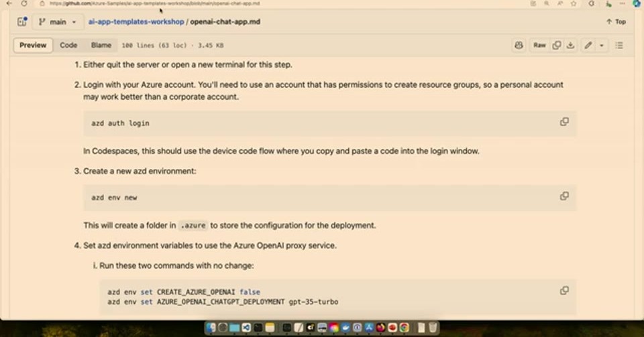Reload the current page

(x=24, y=3)
